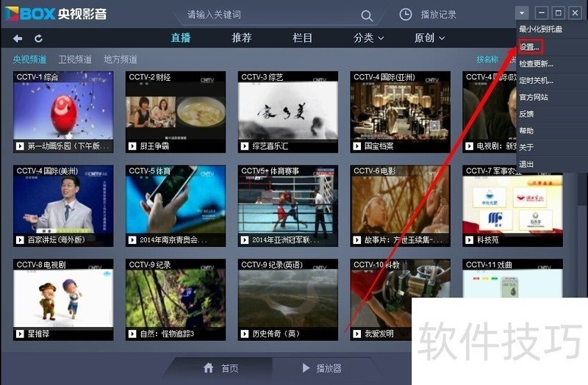This screenshot has width=588, height=385.
Task: Switch to the 推荐 tab
Action: [242, 38]
